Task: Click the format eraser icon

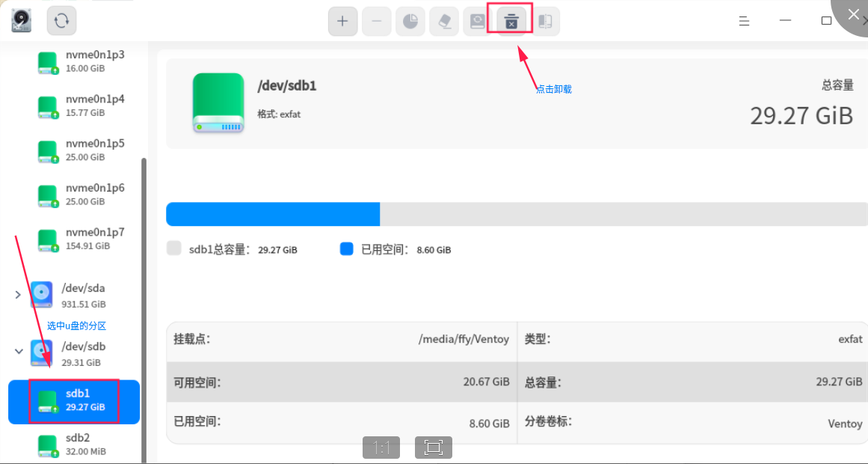Action: (x=444, y=22)
